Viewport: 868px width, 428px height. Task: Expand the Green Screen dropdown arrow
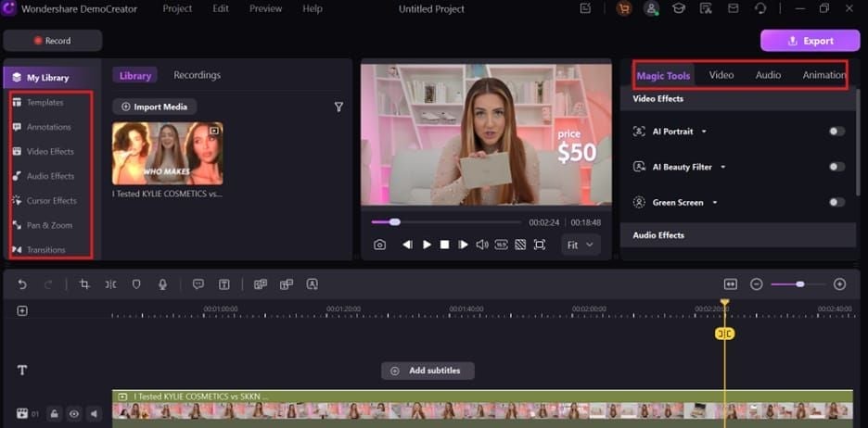tap(715, 203)
